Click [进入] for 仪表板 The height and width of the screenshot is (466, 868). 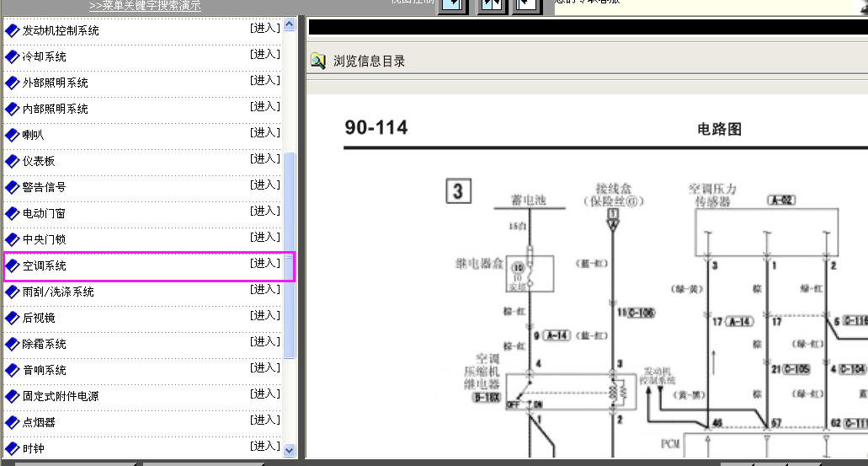click(x=265, y=158)
